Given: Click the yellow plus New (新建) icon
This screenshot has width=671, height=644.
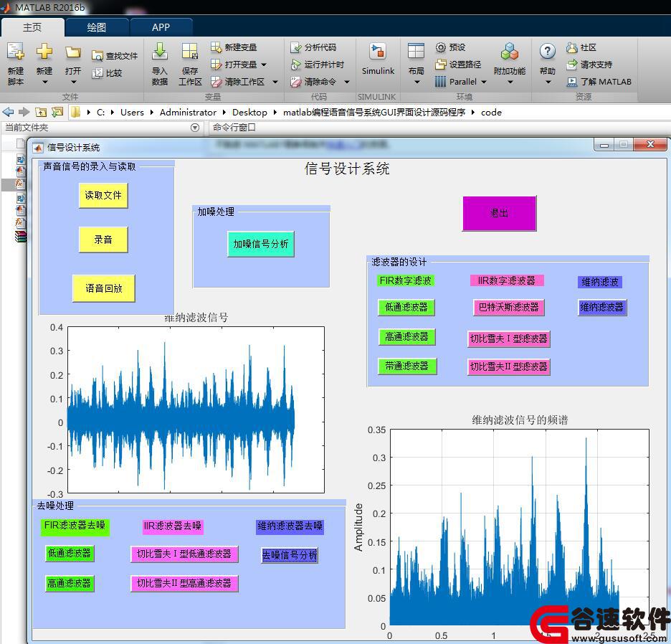Looking at the screenshot, I should 44,52.
